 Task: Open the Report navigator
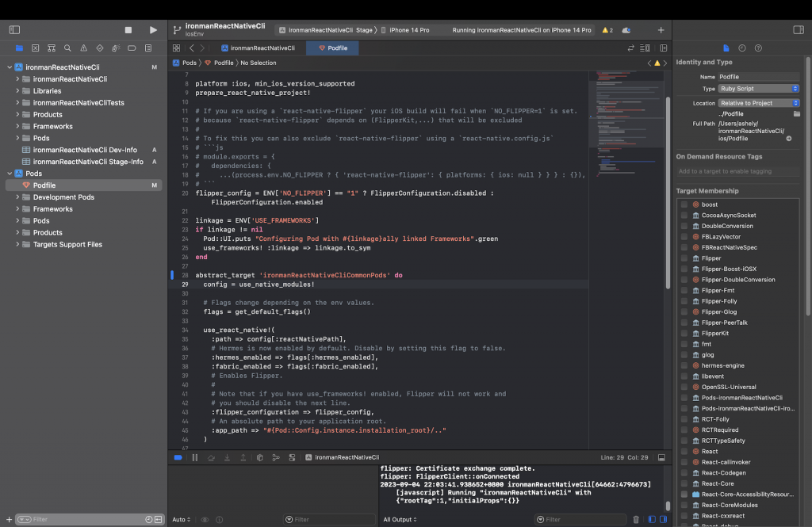click(148, 48)
